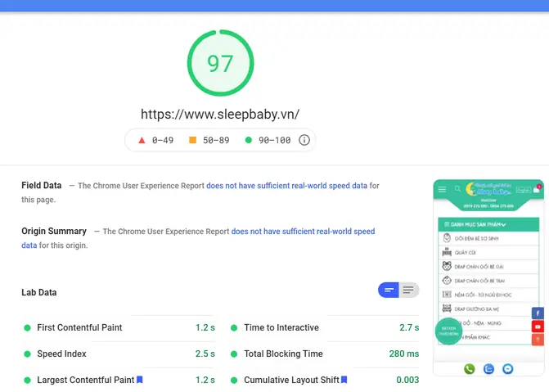
Task: Select the Speed Index metric label
Action: tap(61, 354)
